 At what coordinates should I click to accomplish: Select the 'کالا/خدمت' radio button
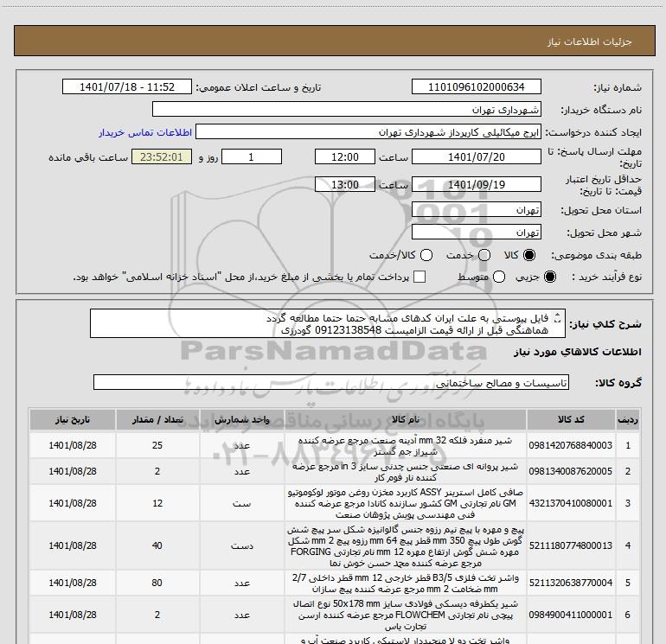tap(426, 255)
